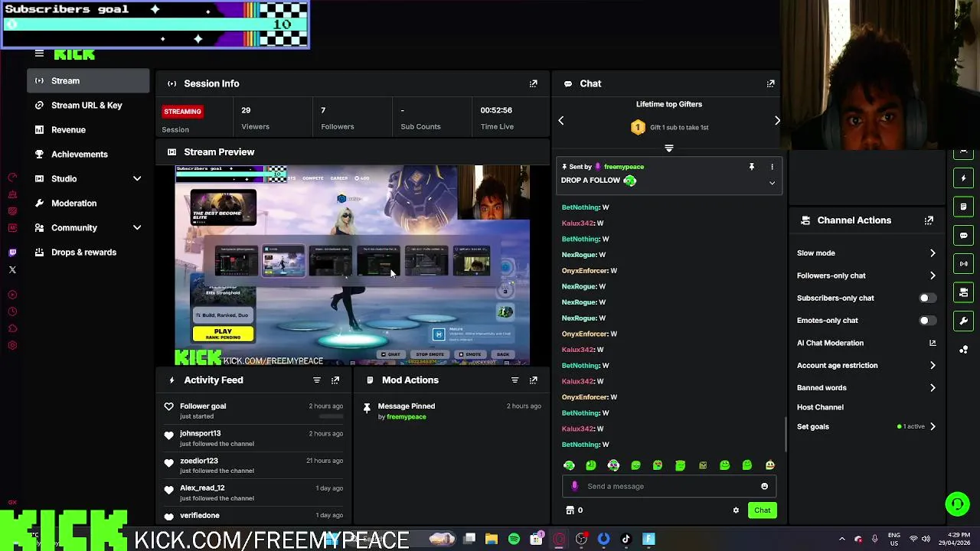This screenshot has height=551, width=980.
Task: Open TikTok from the taskbar
Action: pyautogui.click(x=626, y=539)
